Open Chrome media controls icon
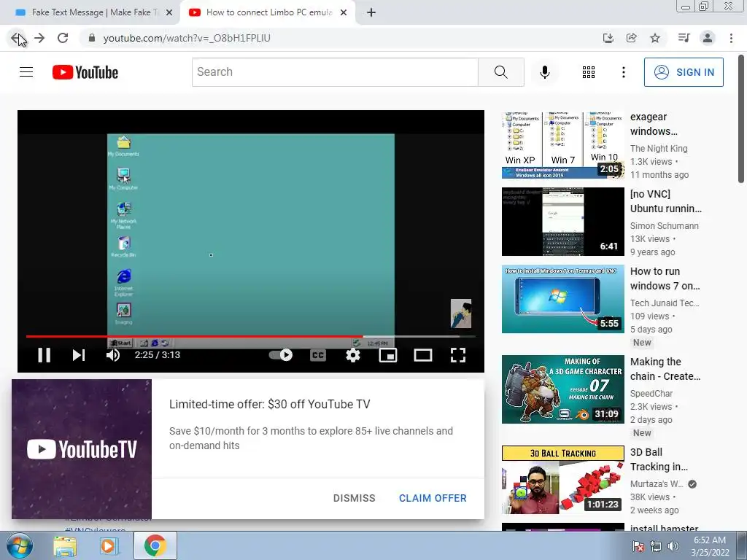Screen dimensions: 747x560 684,38
